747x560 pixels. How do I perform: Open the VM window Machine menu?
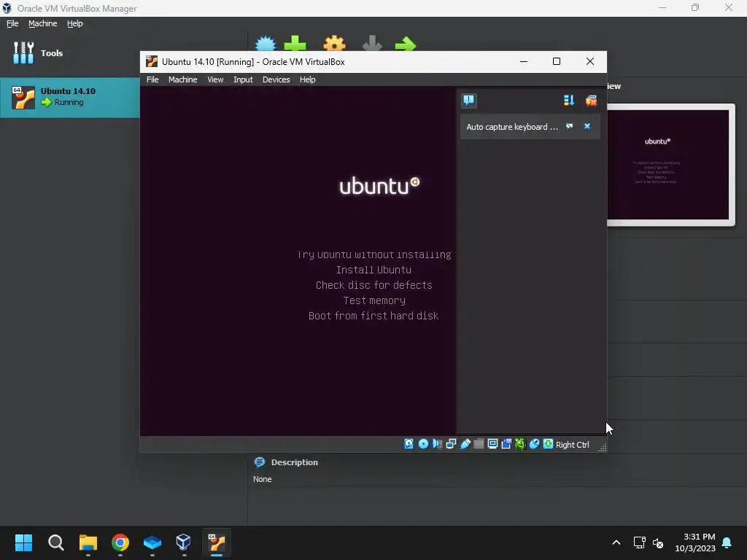pyautogui.click(x=182, y=79)
